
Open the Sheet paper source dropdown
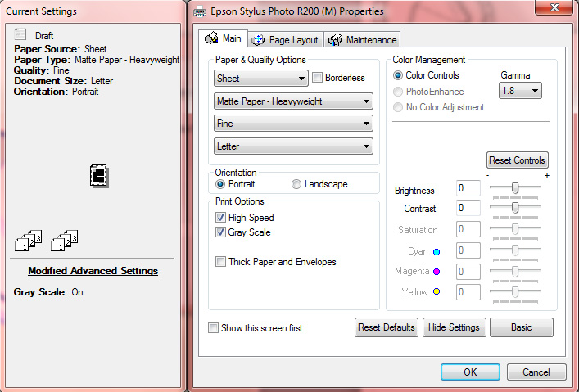tap(261, 79)
